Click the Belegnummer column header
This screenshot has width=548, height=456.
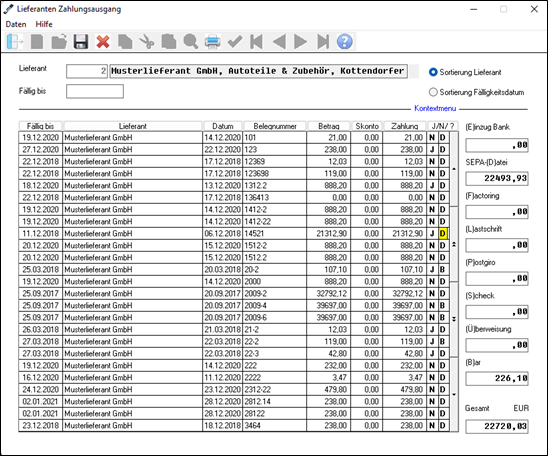pos(275,126)
